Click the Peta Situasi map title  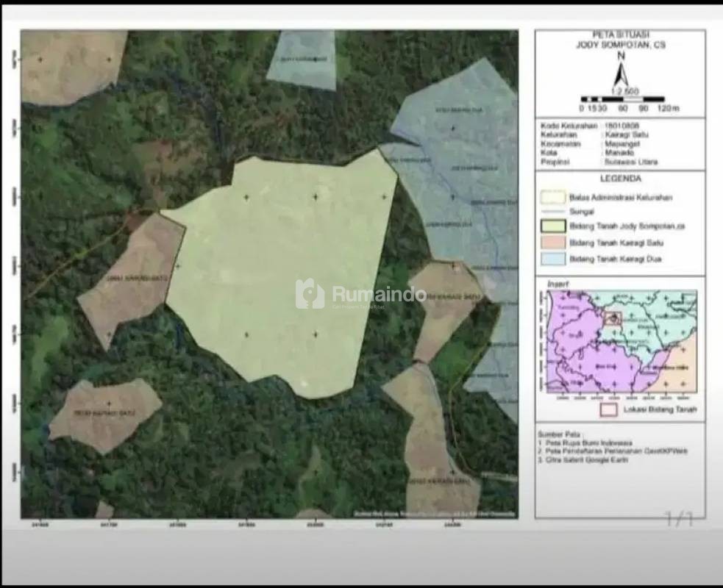[x=619, y=40]
